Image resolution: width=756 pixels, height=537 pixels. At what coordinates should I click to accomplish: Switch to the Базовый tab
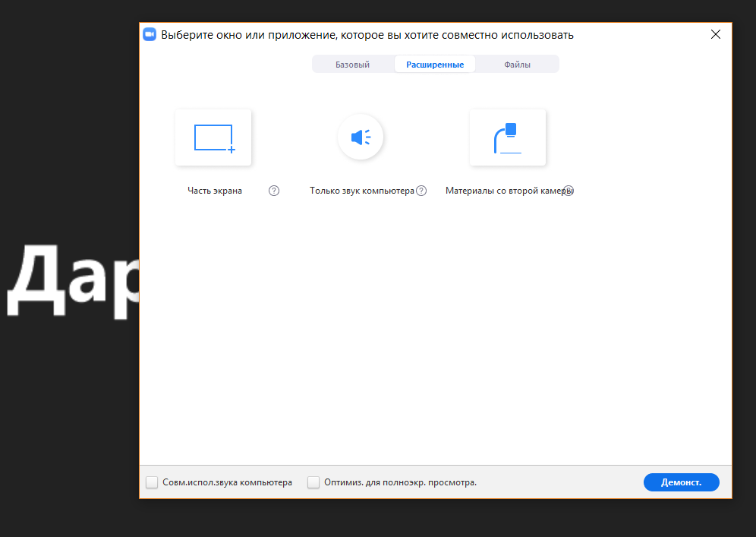[x=353, y=64]
